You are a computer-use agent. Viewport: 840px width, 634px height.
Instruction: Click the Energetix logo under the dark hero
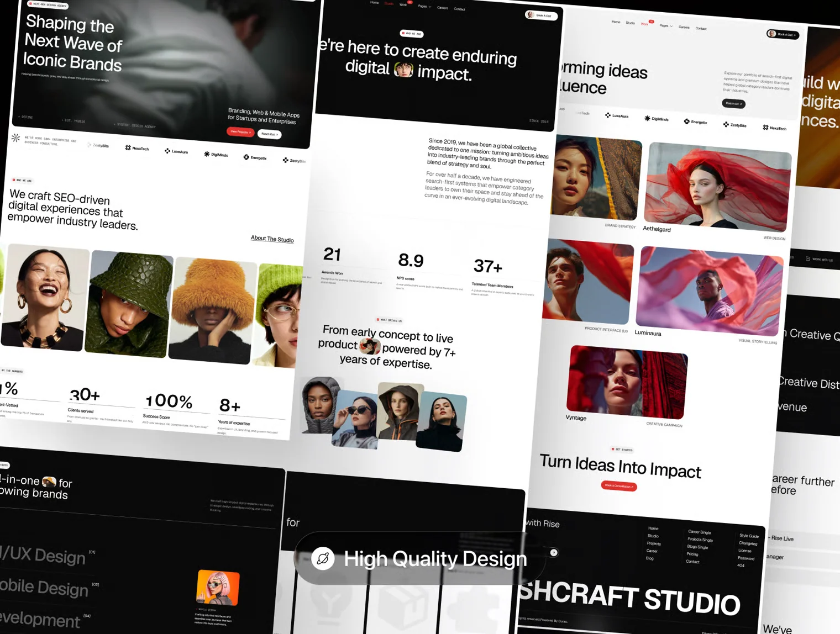255,157
